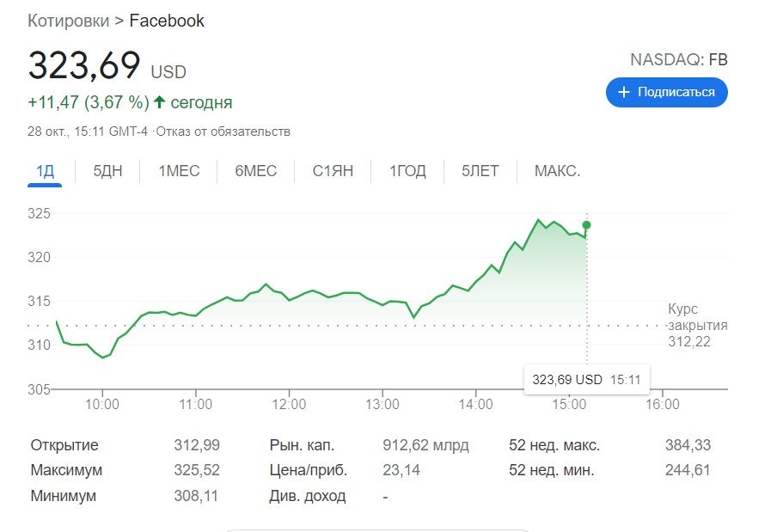Open the 1МЕС chart view
Viewport: 783px width, 532px height.
click(176, 171)
